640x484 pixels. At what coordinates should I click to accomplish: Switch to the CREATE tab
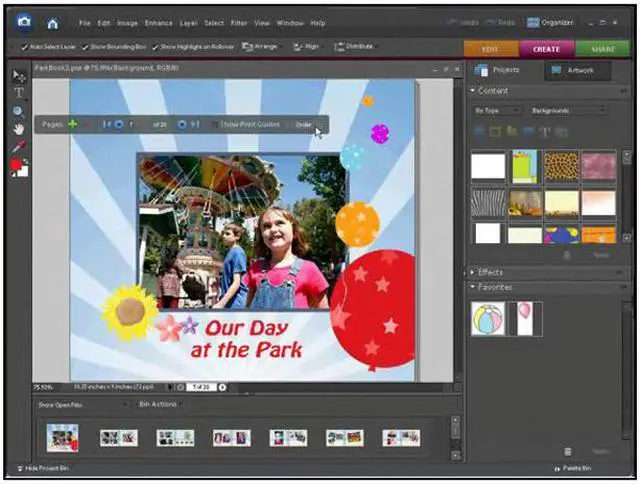(x=547, y=49)
